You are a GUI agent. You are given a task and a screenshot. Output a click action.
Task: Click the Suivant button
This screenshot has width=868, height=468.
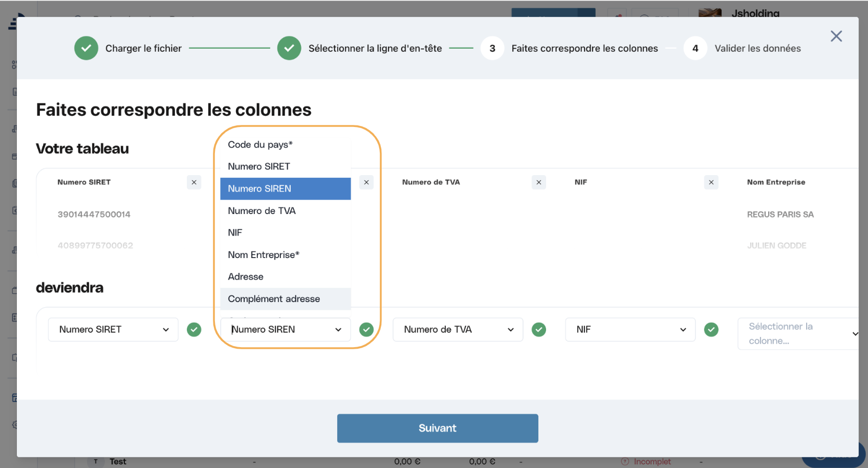[x=438, y=429]
